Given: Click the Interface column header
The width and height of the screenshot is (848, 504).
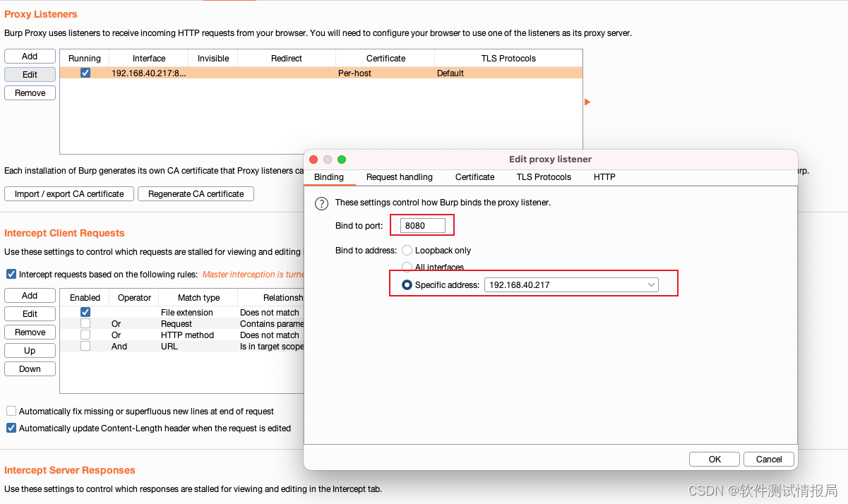Looking at the screenshot, I should (x=149, y=59).
